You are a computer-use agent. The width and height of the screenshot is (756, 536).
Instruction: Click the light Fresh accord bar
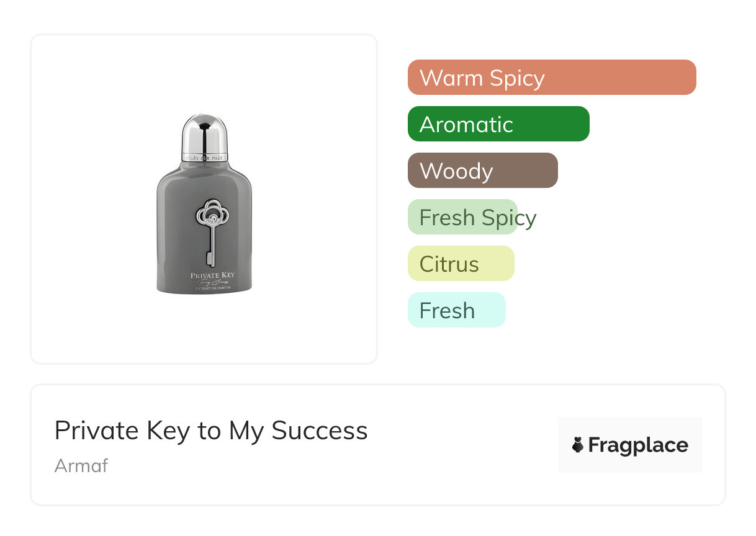point(456,310)
